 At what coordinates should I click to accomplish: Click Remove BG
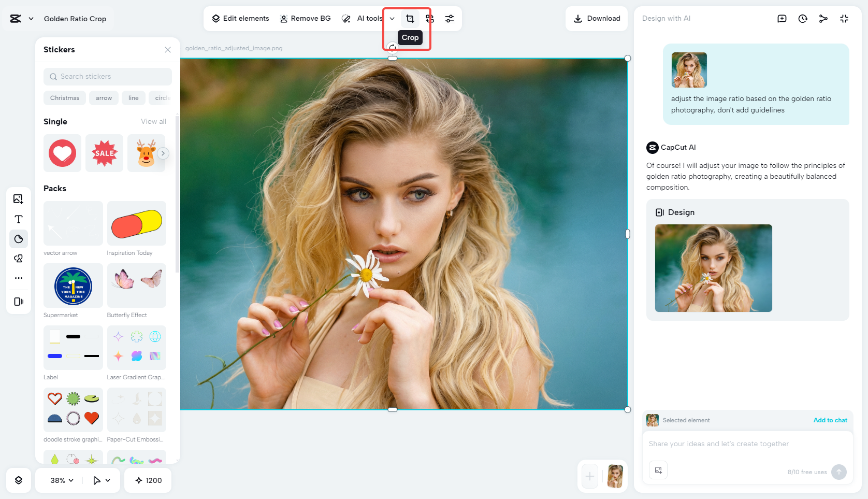tap(305, 19)
